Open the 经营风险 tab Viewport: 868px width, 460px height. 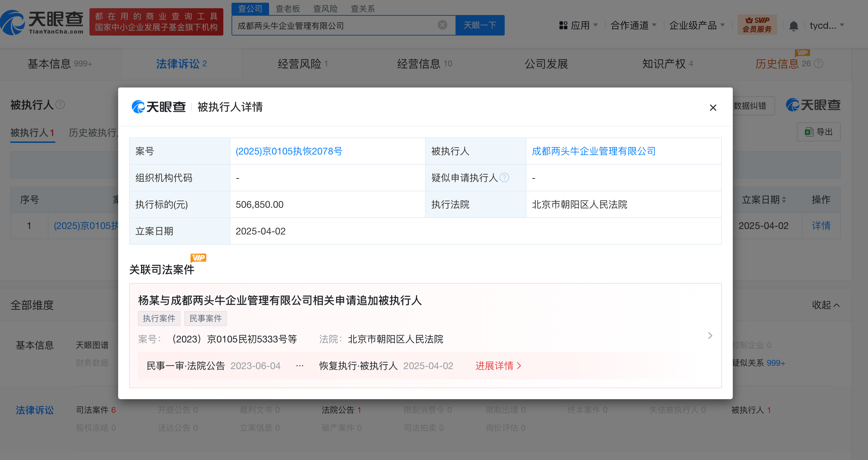tap(303, 64)
